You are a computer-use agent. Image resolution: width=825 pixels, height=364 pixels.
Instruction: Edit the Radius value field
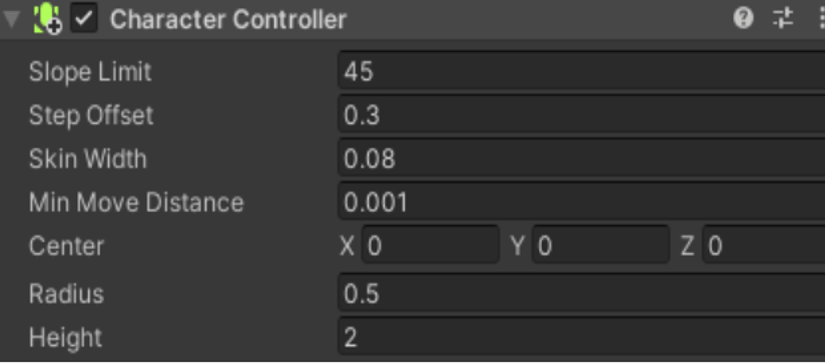[581, 293]
